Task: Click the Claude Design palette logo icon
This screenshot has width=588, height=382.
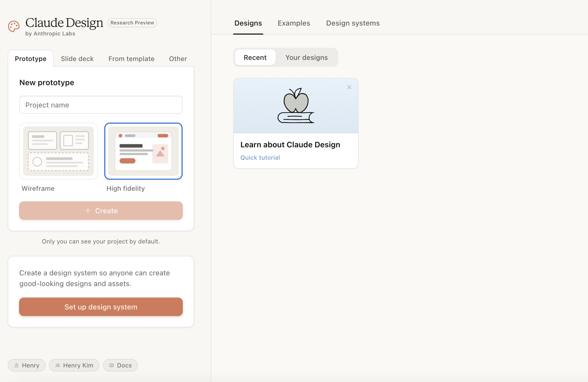Action: [14, 26]
